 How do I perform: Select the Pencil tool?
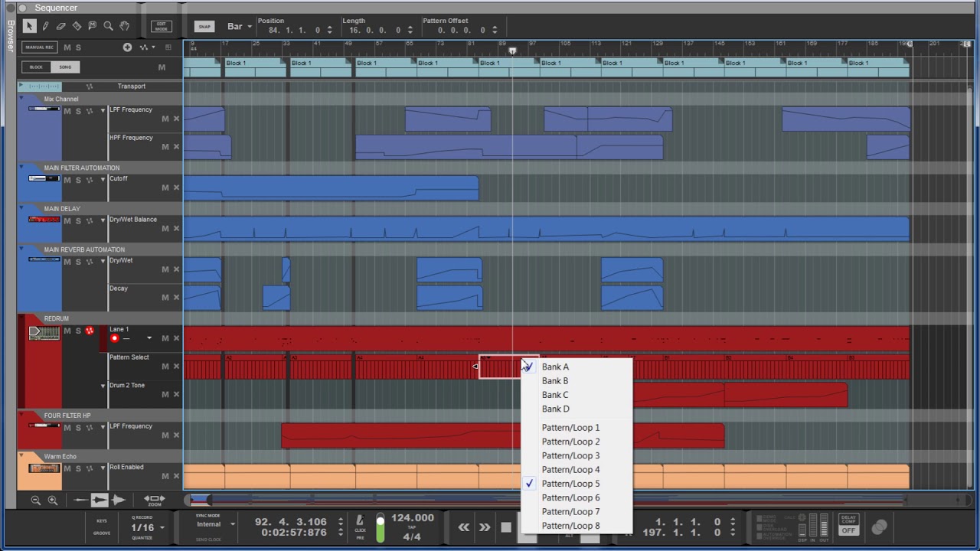[45, 26]
